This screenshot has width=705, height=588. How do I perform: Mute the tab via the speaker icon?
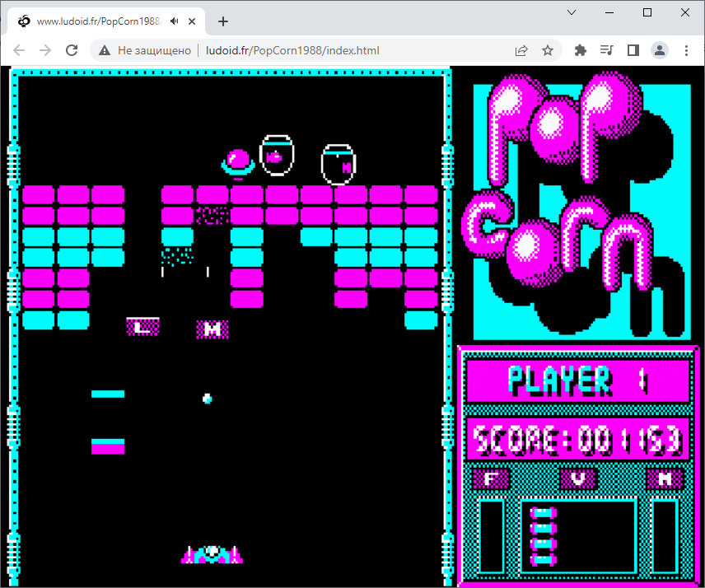175,21
